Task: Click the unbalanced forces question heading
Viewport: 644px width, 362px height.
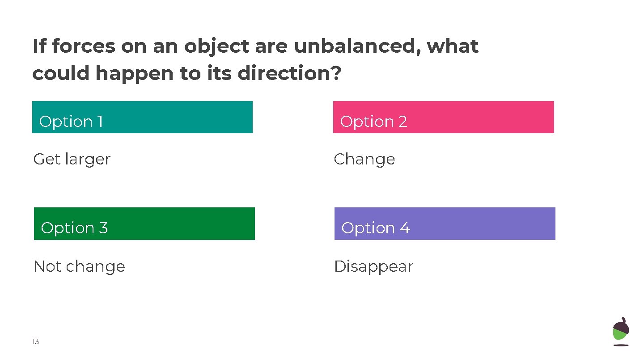Action: [x=255, y=59]
